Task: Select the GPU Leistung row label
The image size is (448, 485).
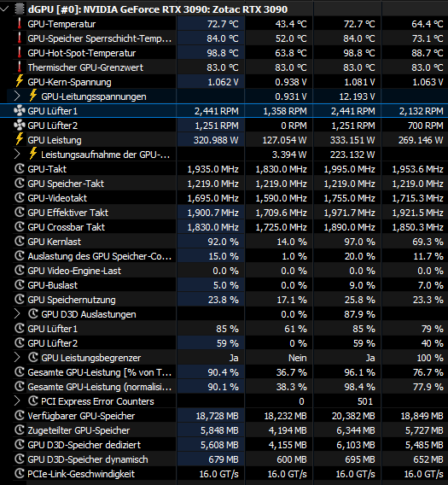Action: click(55, 140)
